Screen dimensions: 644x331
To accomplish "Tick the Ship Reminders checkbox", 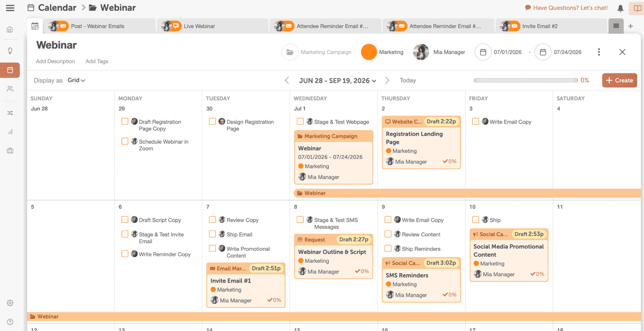I will point(388,248).
